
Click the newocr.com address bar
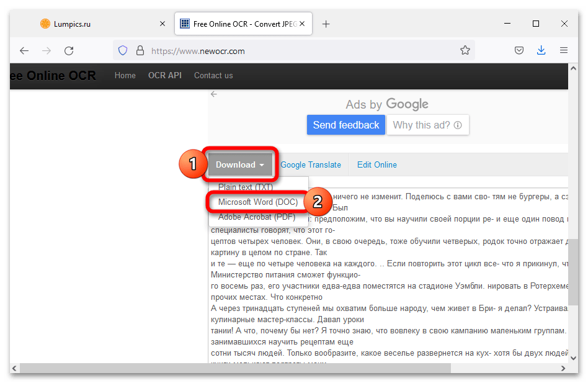294,51
